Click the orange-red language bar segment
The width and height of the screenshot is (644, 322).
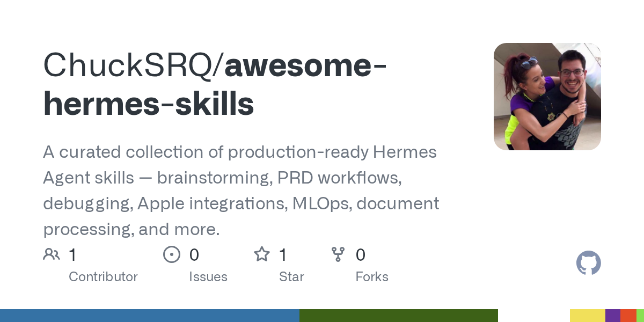click(628, 316)
